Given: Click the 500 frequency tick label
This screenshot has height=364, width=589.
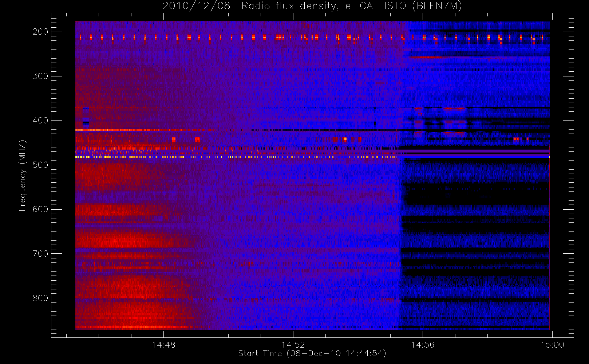Looking at the screenshot, I should pos(40,165).
